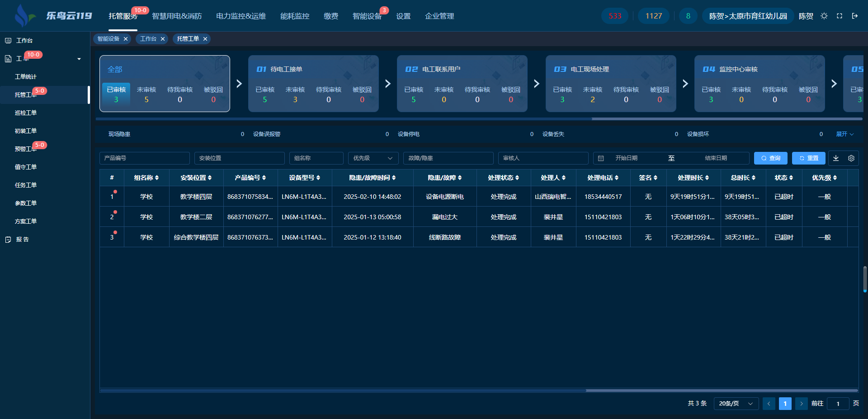
Task: Open the 20条/页 page size dropdown
Action: coord(736,403)
